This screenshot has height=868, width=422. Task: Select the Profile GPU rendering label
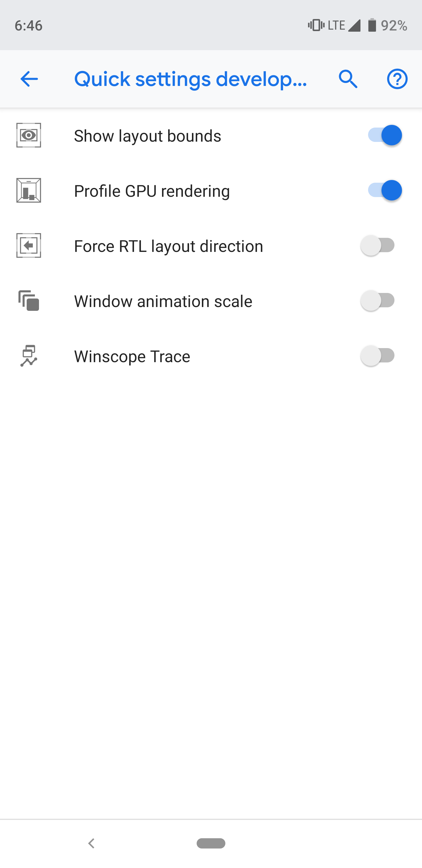tap(152, 191)
